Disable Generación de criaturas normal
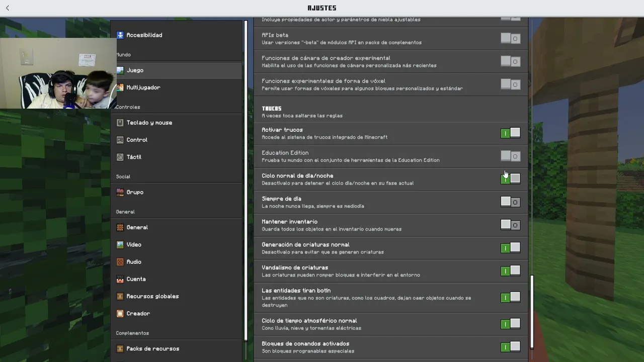The height and width of the screenshot is (362, 644). pos(510,248)
